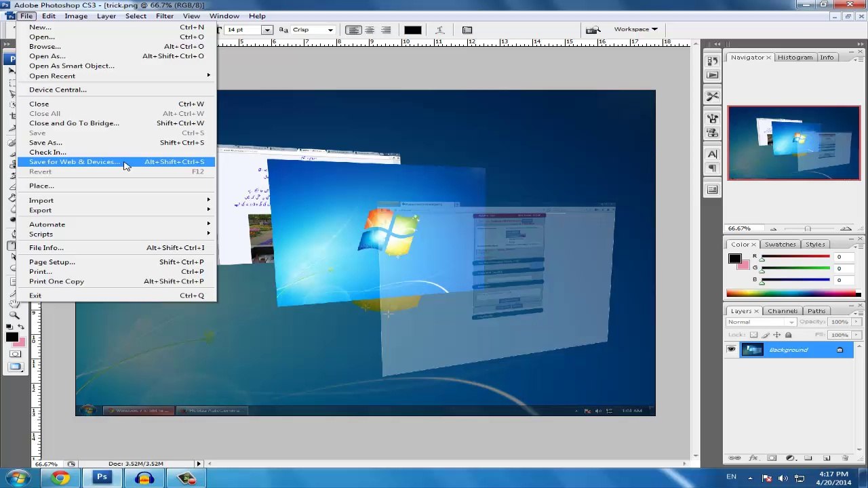Image resolution: width=868 pixels, height=488 pixels.
Task: Switch to the Swatches tab
Action: 780,245
